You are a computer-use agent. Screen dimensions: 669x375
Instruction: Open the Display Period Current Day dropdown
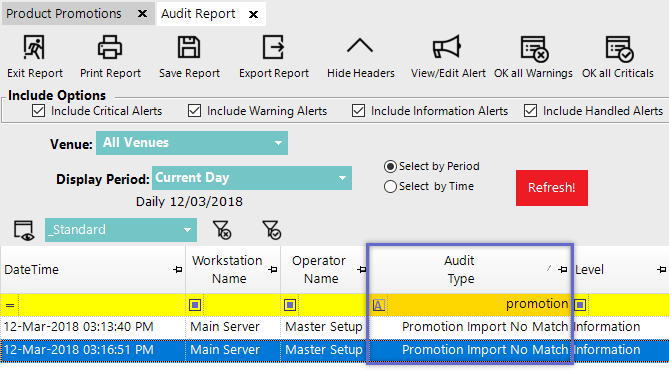coord(252,178)
